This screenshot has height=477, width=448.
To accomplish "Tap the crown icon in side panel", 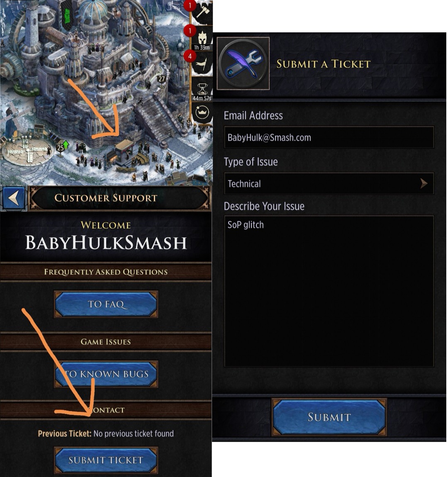I will (x=202, y=113).
